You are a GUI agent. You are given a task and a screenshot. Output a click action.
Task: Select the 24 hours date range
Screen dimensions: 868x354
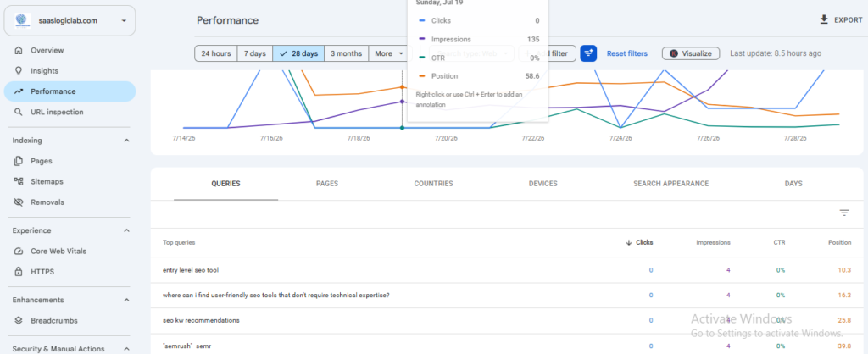click(216, 53)
